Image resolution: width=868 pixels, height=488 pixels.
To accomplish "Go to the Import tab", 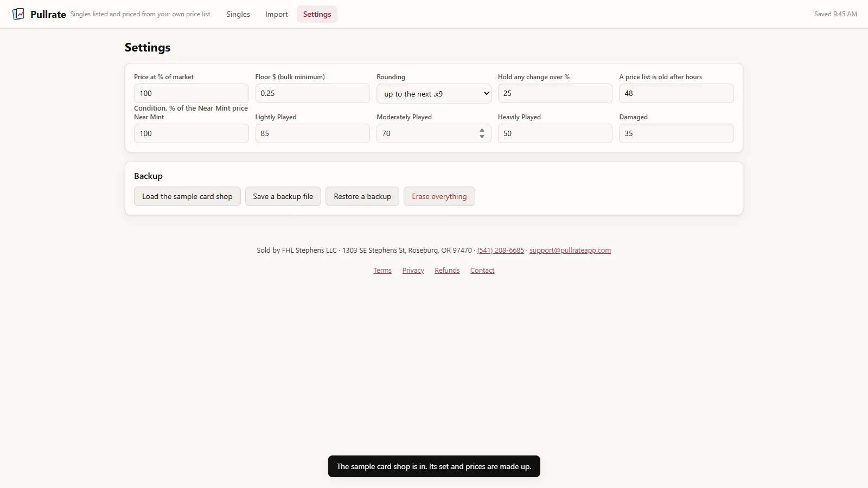I will [x=277, y=14].
